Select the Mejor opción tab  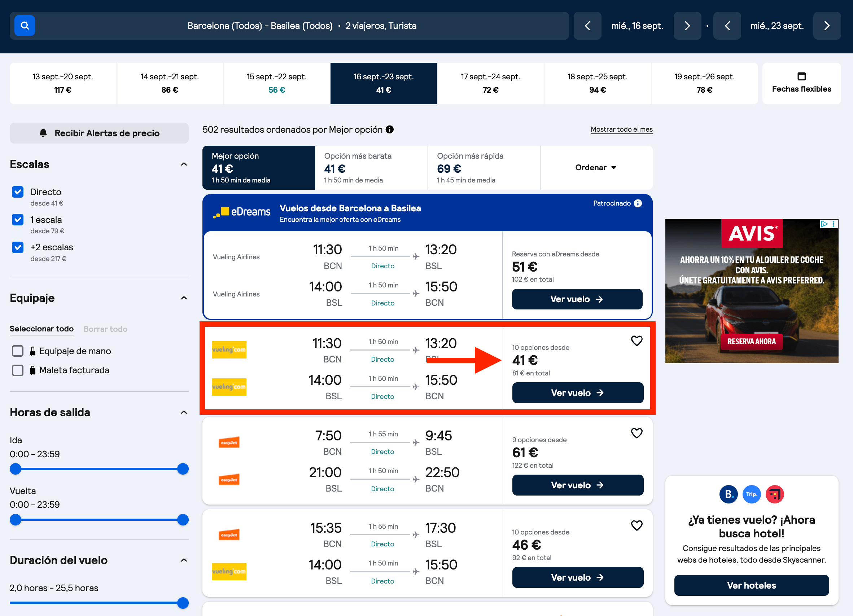pyautogui.click(x=259, y=168)
